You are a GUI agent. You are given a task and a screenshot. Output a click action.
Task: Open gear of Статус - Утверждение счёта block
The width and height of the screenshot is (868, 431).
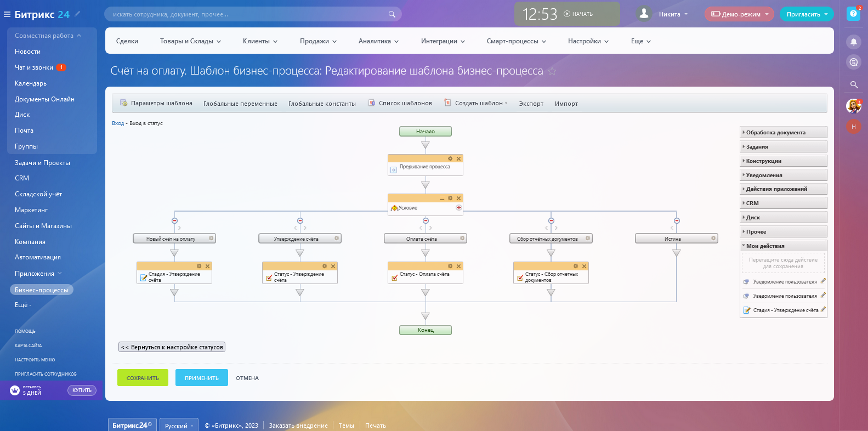[x=325, y=266]
